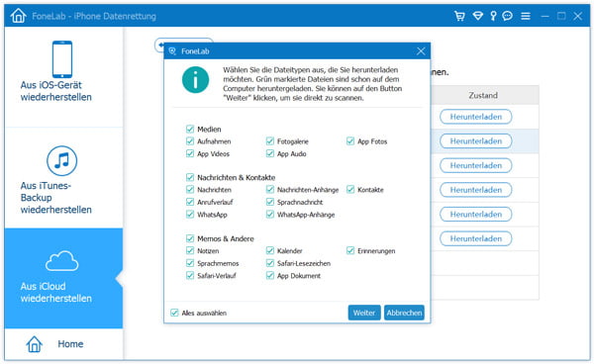Toggle the Notizen checkbox
Image resolution: width=594 pixels, height=364 pixels.
[x=190, y=250]
